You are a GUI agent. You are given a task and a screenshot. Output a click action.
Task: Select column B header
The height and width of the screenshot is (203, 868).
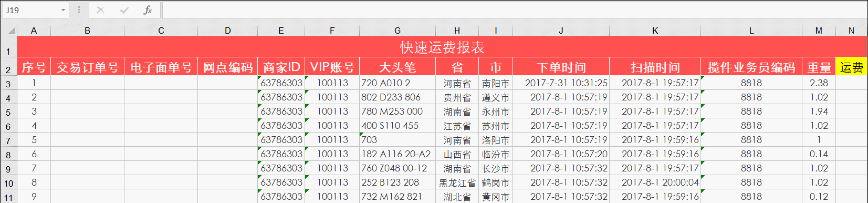point(87,31)
